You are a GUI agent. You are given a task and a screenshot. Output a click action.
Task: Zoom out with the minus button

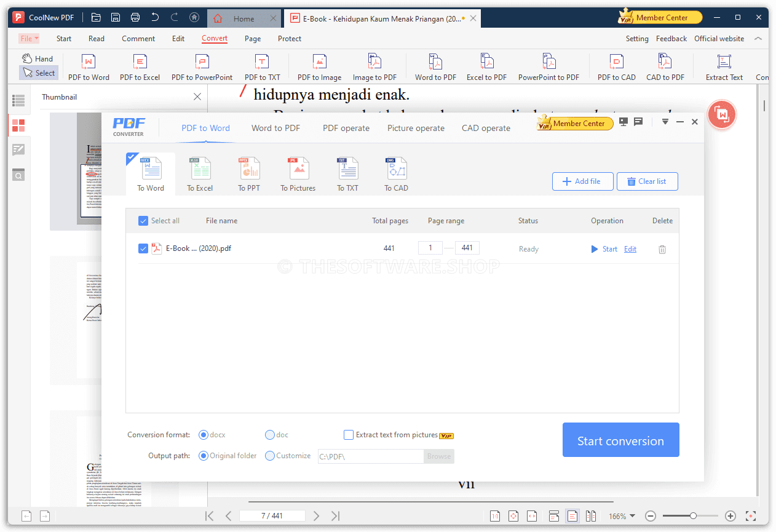point(651,516)
